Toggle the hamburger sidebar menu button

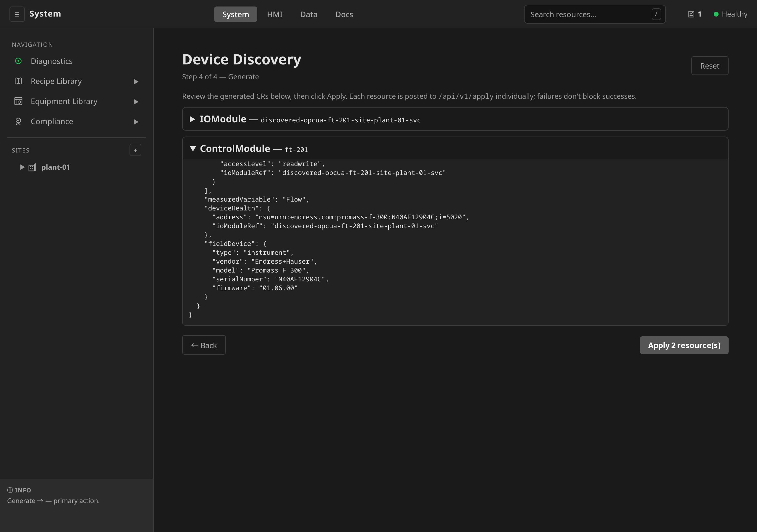17,14
